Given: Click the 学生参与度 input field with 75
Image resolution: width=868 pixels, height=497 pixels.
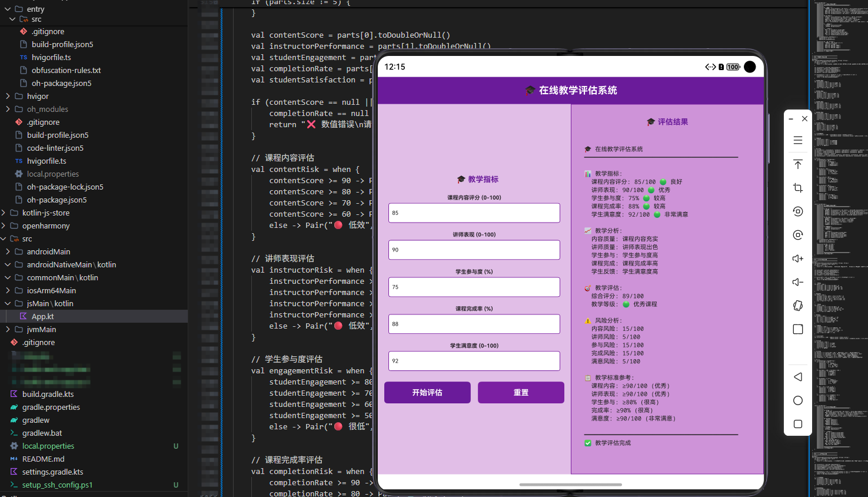Looking at the screenshot, I should [474, 287].
